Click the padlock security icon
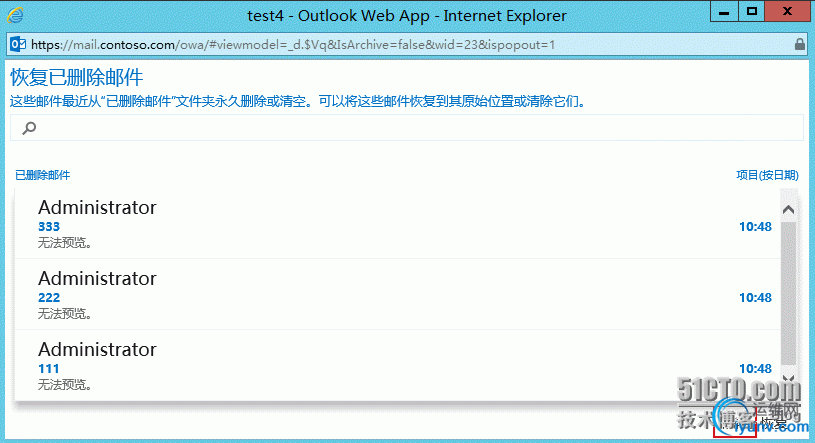815x443 pixels. [x=800, y=44]
